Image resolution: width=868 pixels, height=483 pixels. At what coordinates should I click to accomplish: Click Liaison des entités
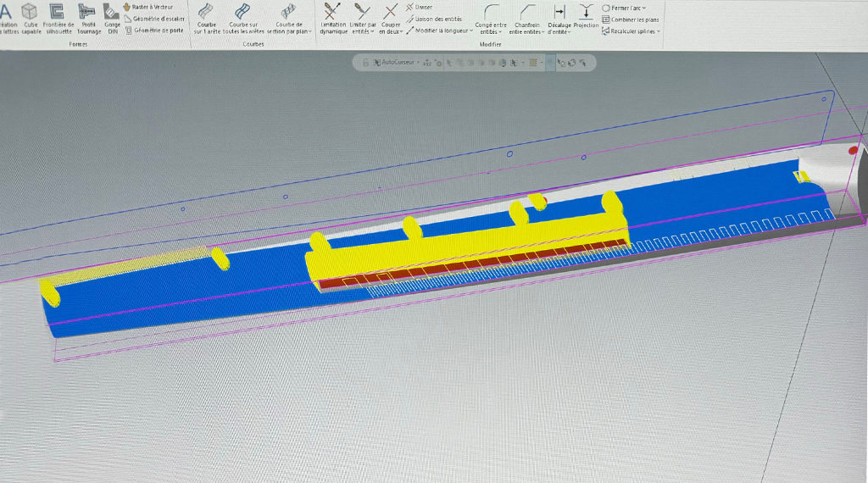[434, 19]
